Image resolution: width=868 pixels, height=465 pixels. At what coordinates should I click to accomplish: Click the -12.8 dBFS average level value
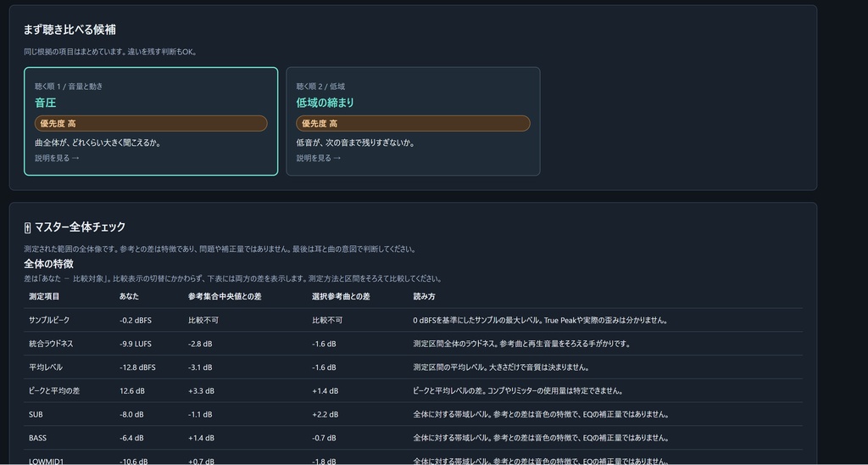(137, 367)
